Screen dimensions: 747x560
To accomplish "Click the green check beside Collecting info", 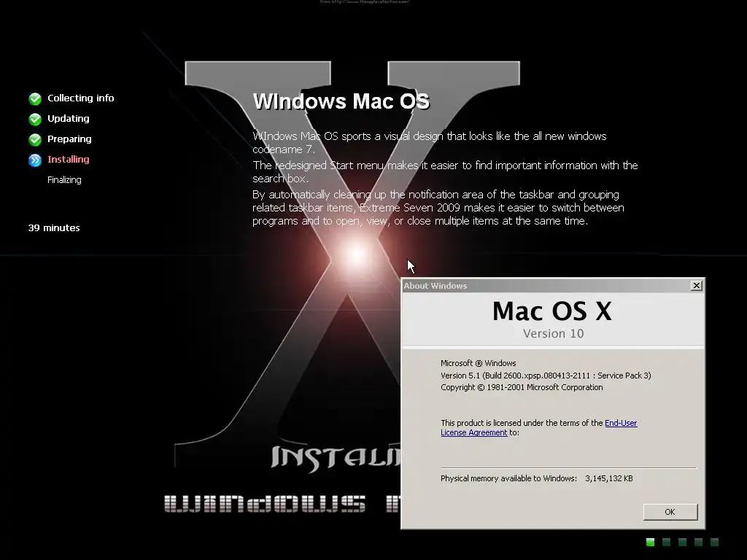I will (x=35, y=98).
